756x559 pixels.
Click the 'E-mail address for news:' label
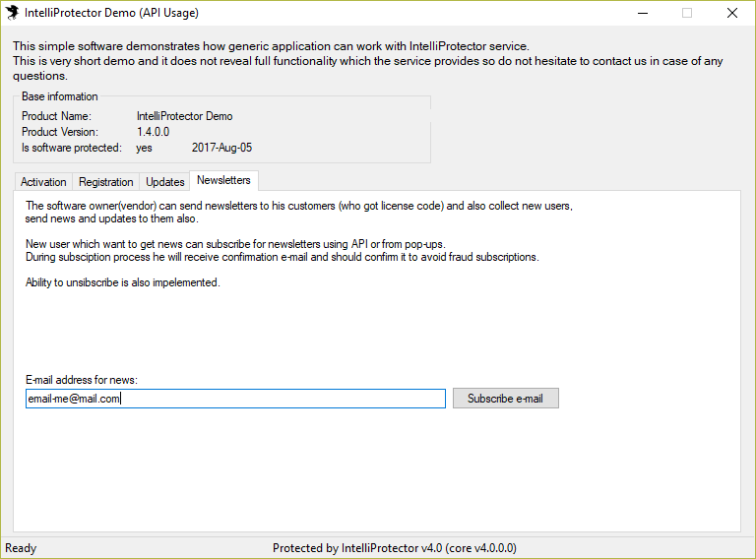[x=82, y=380]
